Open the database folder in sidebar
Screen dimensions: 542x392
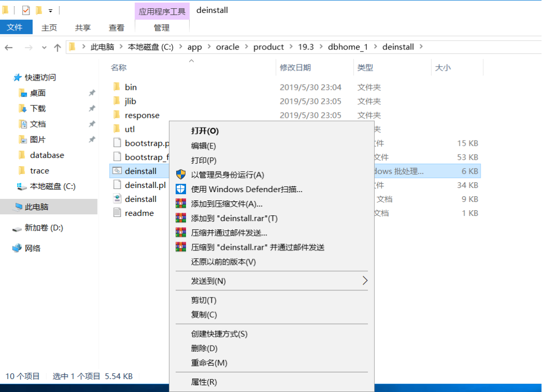[47, 155]
